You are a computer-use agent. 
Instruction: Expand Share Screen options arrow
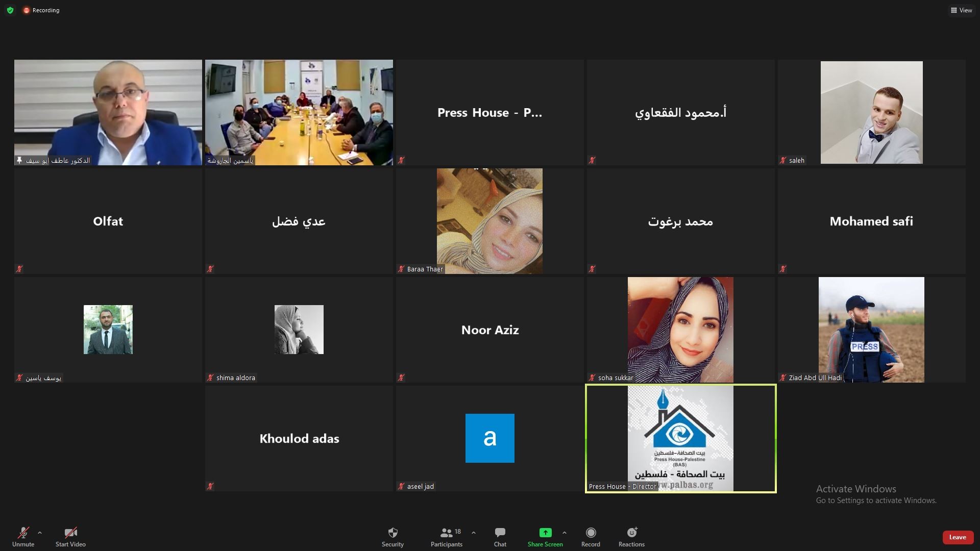click(x=564, y=533)
